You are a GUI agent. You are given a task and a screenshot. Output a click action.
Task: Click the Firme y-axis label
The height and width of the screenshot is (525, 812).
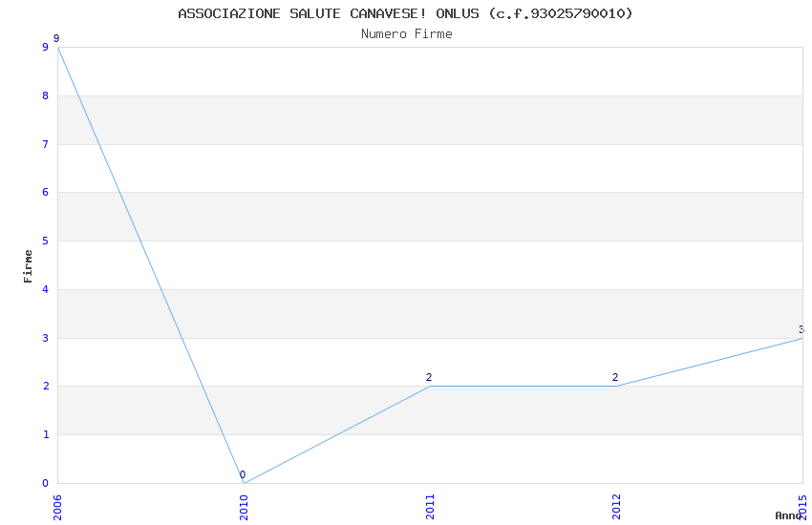click(28, 266)
